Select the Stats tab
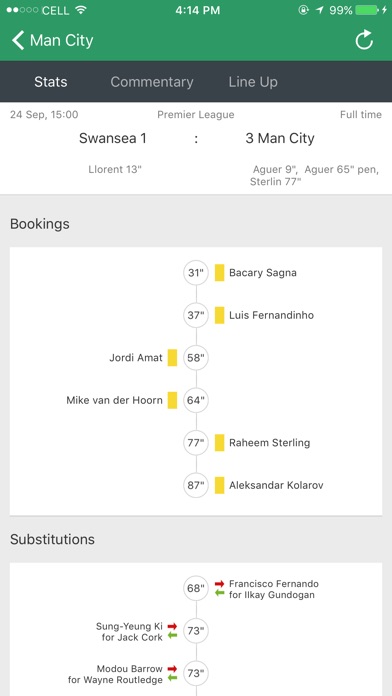This screenshot has width=392, height=696. click(51, 82)
